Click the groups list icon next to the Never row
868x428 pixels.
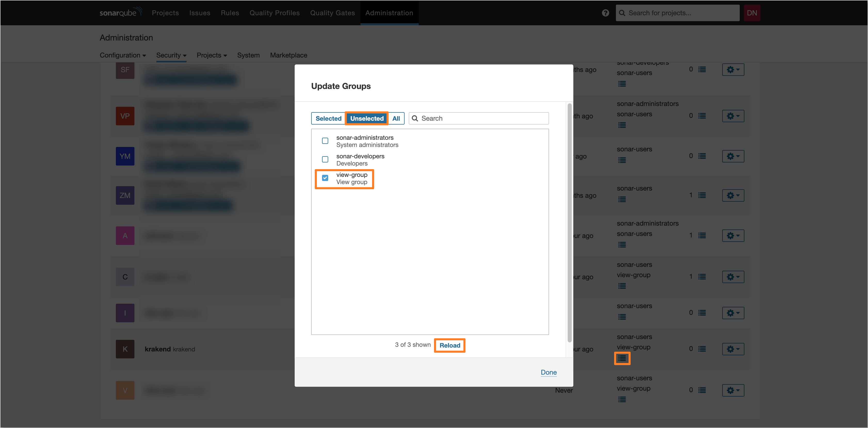622,399
